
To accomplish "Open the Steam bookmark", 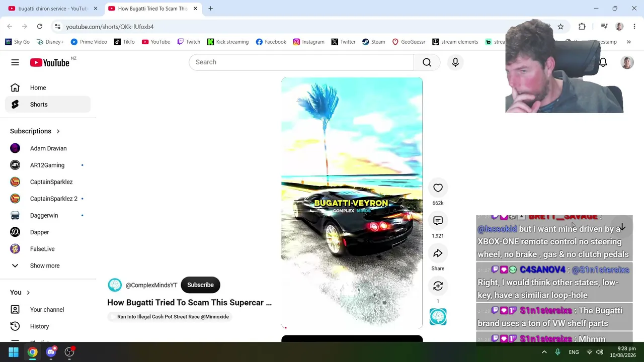I will pos(373,42).
